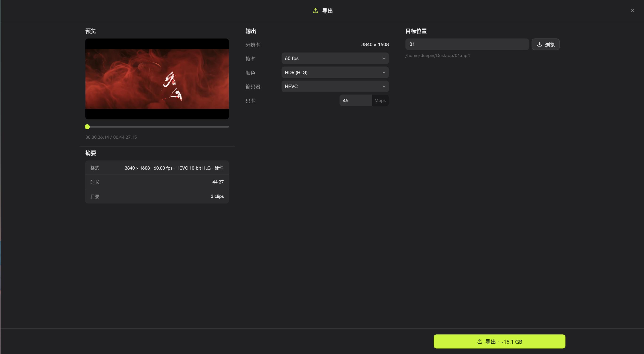Close the export dialog with the X

coord(632,11)
